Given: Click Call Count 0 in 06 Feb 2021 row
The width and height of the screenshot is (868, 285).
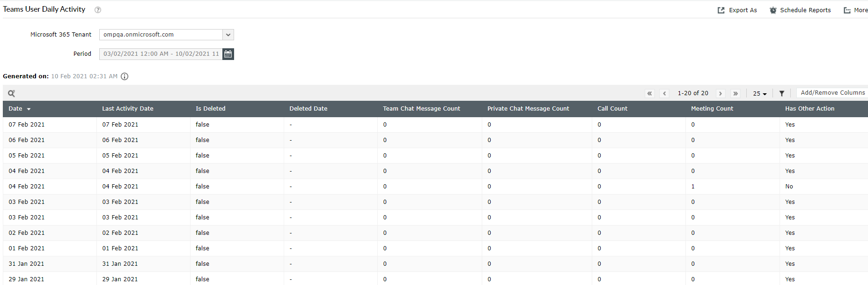Looking at the screenshot, I should pos(599,140).
